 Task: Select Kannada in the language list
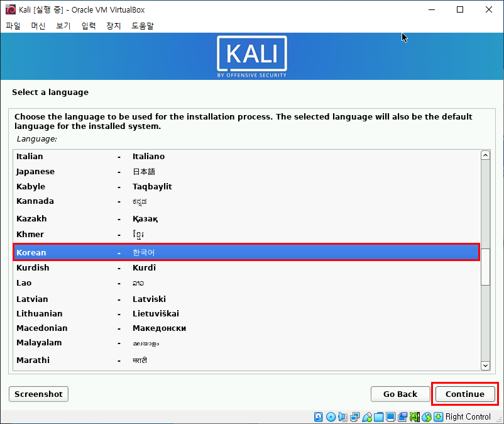(x=246, y=201)
